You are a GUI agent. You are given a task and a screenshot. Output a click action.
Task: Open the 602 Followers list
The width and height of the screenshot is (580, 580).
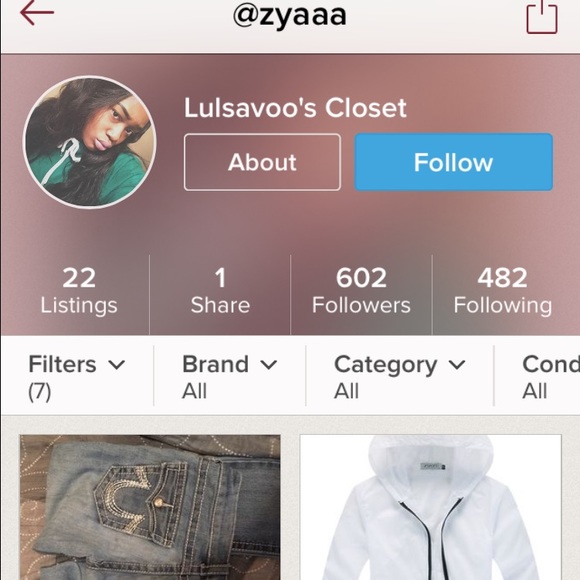pyautogui.click(x=361, y=291)
